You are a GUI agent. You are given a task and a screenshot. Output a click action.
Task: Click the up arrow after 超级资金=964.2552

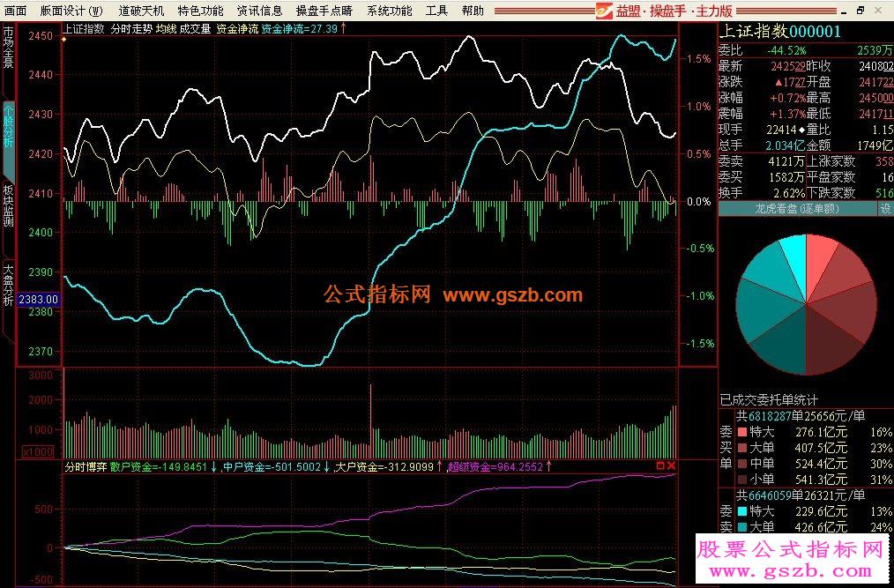[x=549, y=466]
